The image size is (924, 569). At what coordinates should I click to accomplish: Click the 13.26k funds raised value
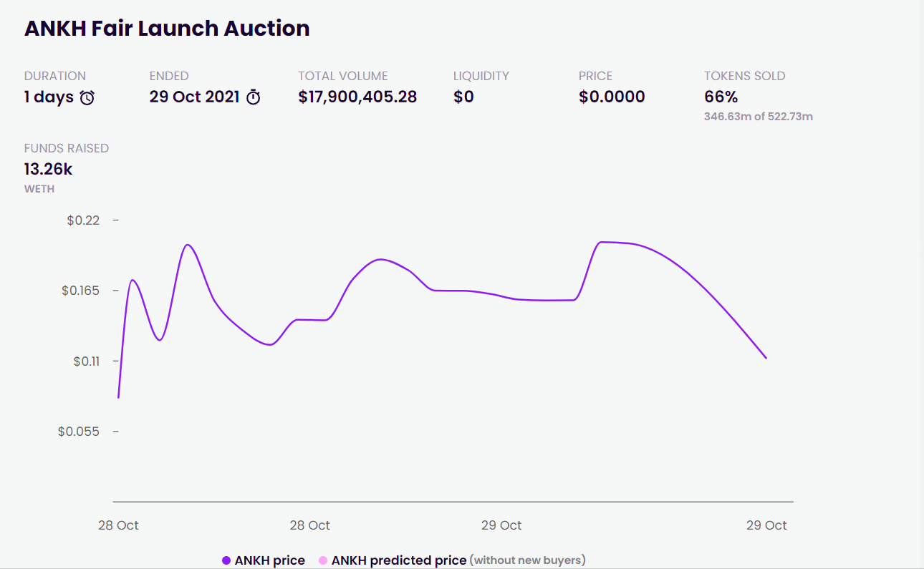pyautogui.click(x=48, y=169)
